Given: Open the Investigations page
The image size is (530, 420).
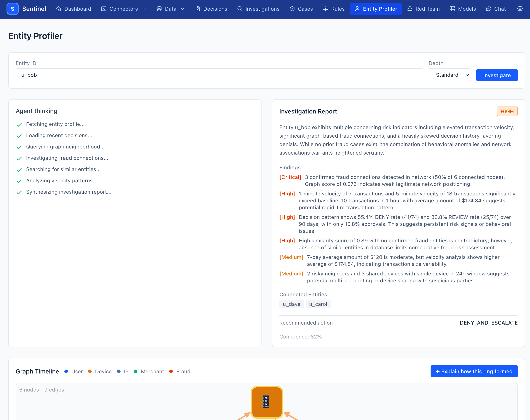Looking at the screenshot, I should (x=258, y=9).
